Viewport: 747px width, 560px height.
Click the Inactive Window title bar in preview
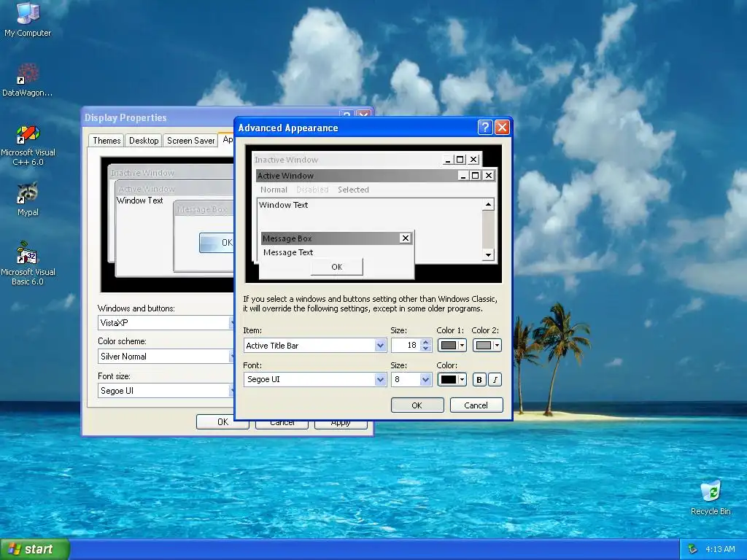(348, 160)
